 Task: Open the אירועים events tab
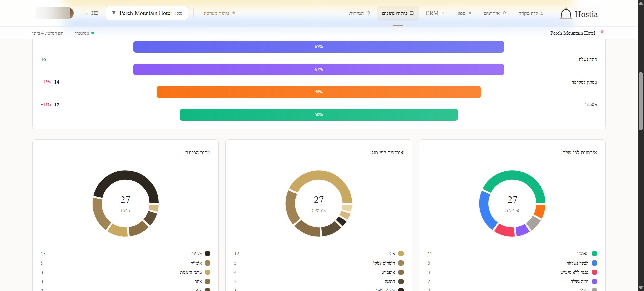495,13
